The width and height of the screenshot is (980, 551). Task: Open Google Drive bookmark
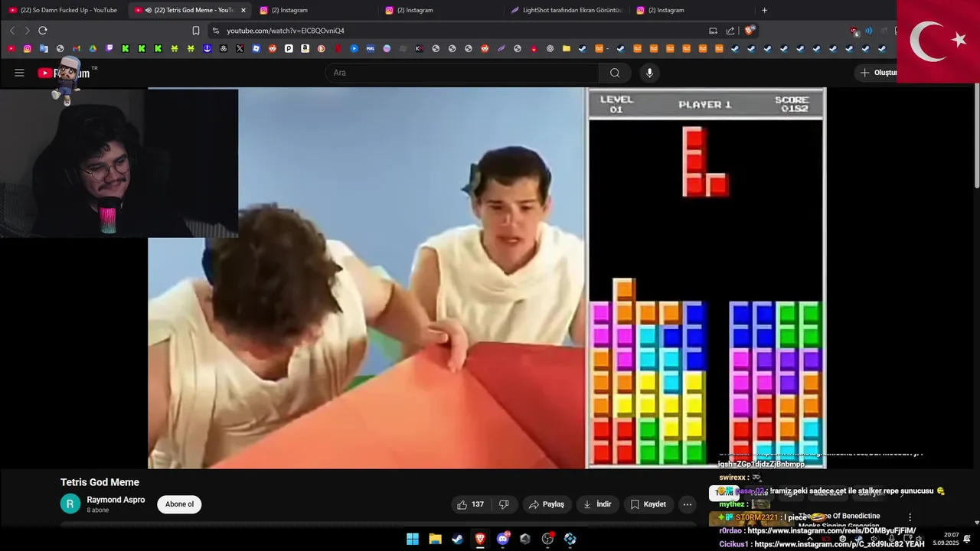[x=93, y=48]
